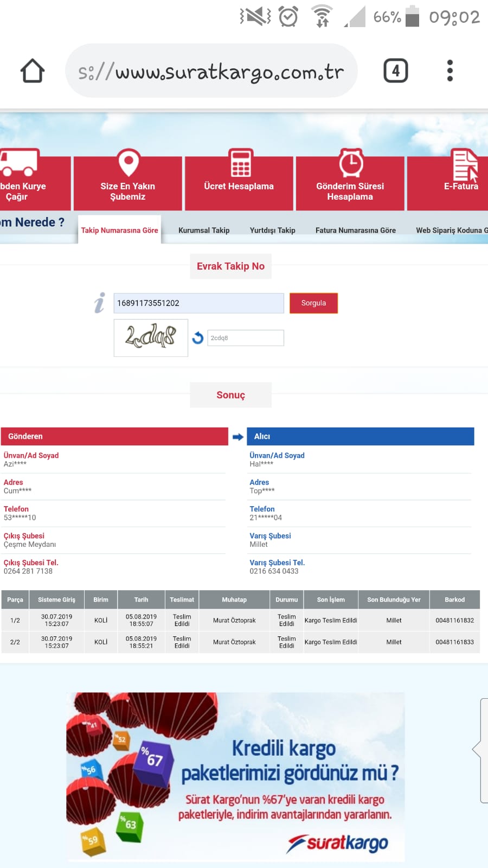Click the vibrate mode status icon
Screen dimensions: 488x868
[x=255, y=16]
